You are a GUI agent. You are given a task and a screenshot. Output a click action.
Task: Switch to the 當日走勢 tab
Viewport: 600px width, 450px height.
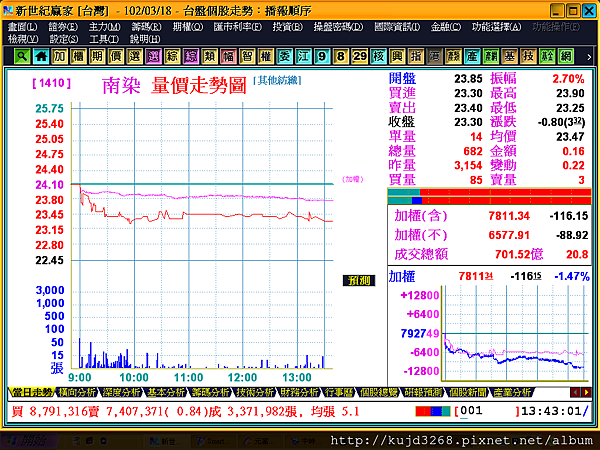tap(31, 392)
